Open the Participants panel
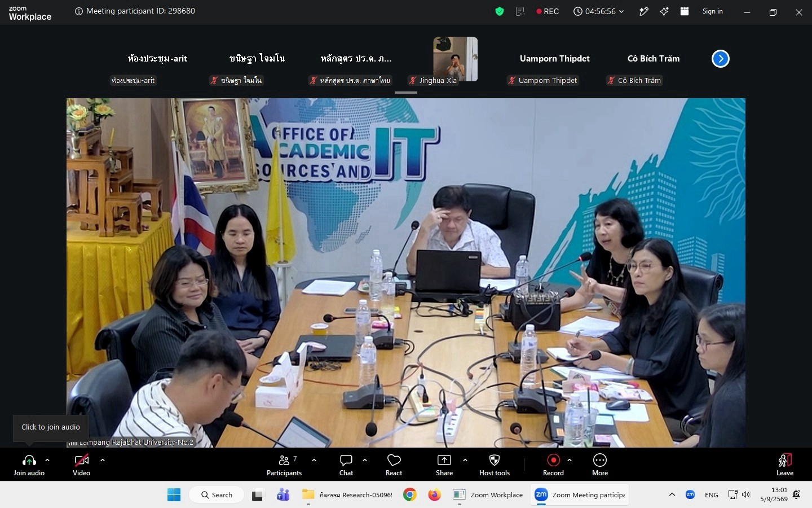 tap(284, 465)
